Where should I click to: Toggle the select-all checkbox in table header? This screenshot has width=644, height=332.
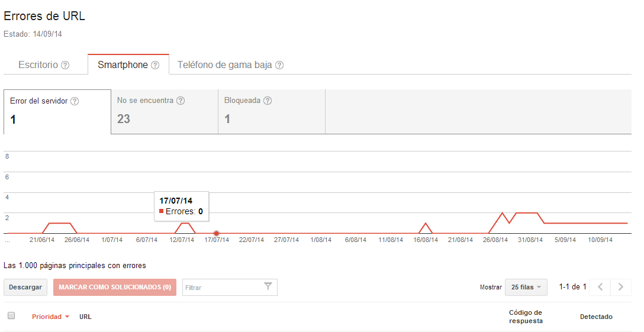tap(11, 316)
